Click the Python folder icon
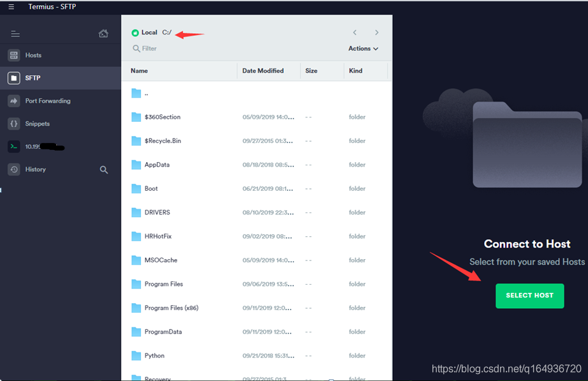 click(136, 356)
